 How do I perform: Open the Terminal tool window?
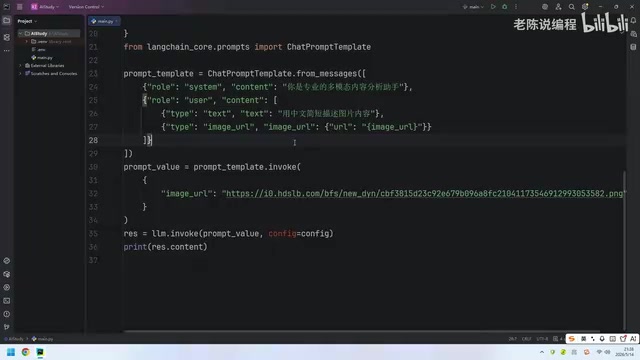(7, 301)
